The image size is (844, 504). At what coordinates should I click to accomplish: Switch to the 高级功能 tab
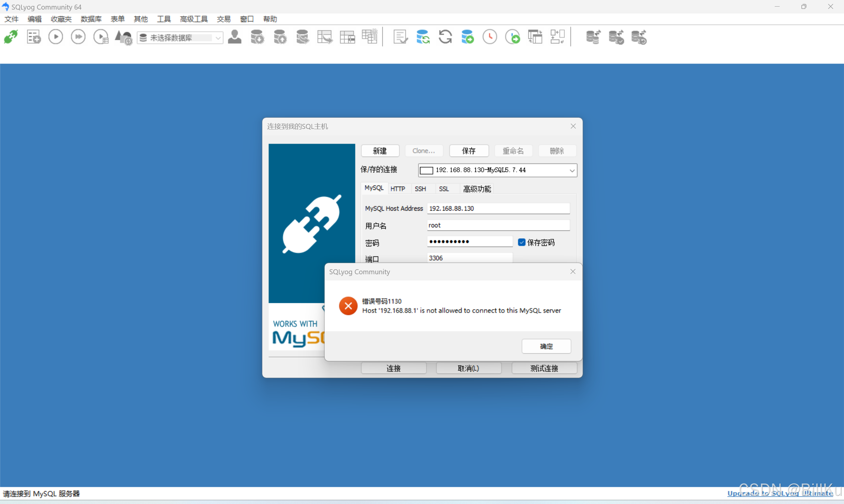point(477,189)
